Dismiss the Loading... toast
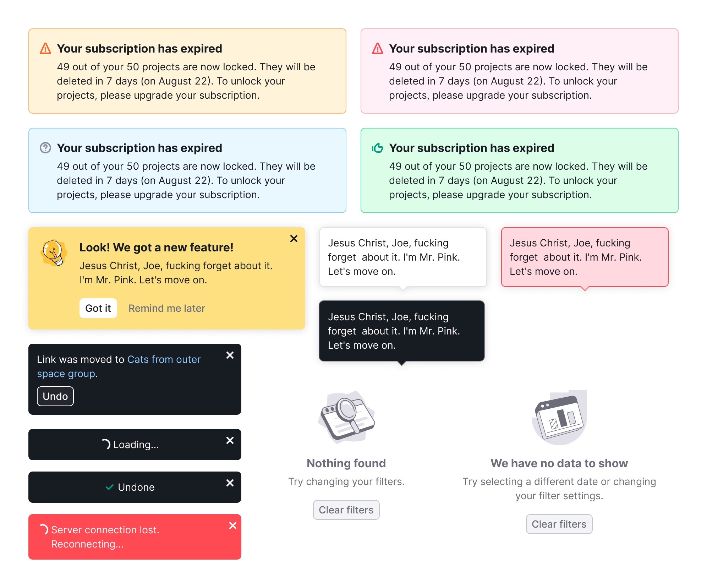This screenshot has width=707, height=588. click(230, 440)
